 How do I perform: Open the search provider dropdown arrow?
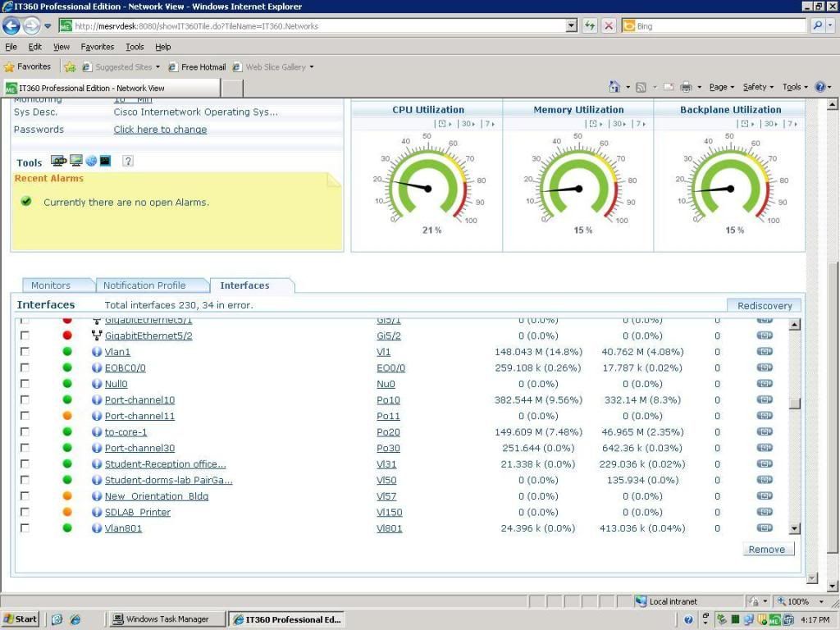(x=830, y=25)
